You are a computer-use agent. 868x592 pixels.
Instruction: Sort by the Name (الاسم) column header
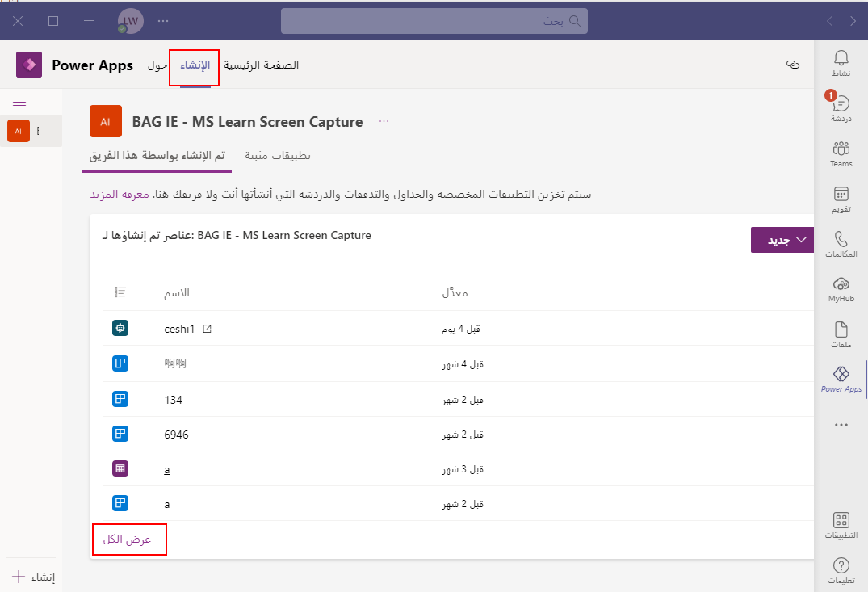coord(177,292)
